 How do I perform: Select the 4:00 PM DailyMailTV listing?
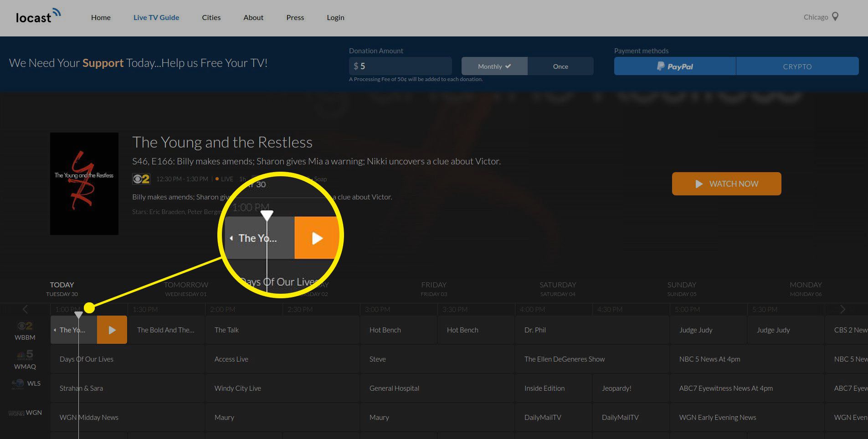(554, 417)
